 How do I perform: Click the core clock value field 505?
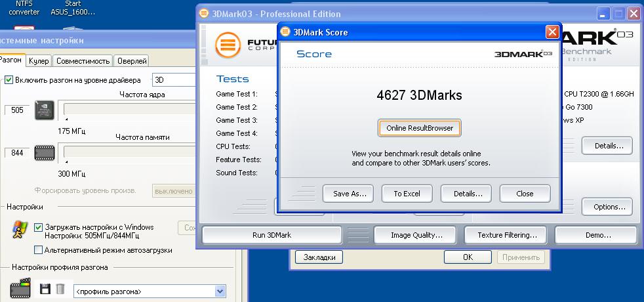click(17, 110)
